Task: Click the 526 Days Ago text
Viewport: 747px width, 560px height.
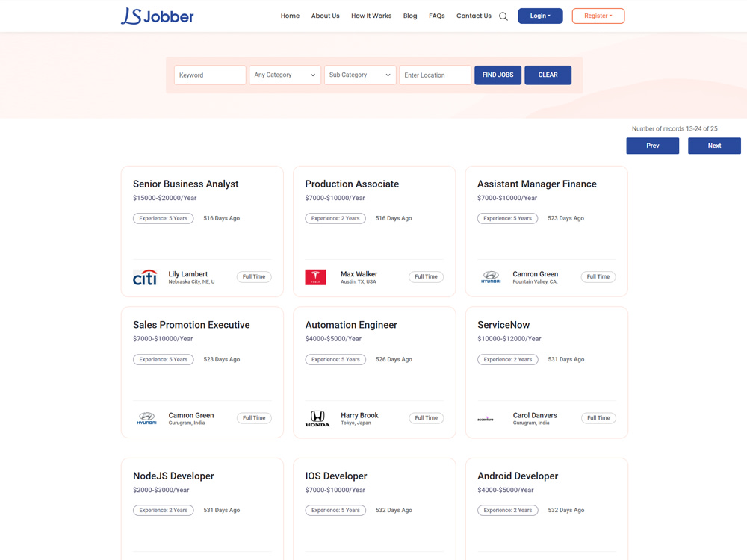Action: [394, 360]
